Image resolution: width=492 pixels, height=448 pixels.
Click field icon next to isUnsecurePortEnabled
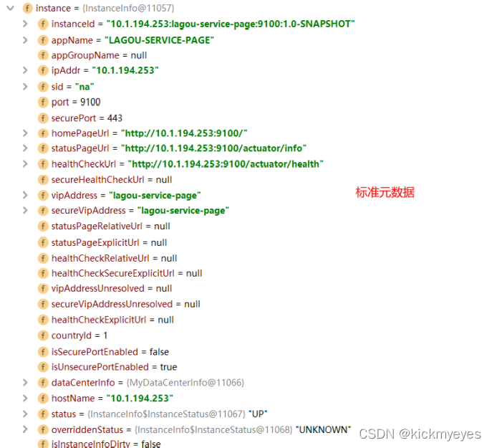43,367
